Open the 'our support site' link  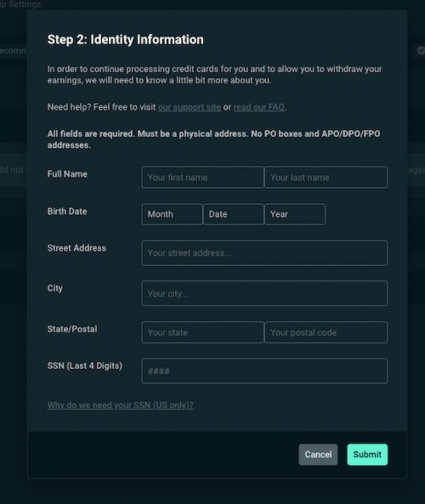(x=190, y=107)
